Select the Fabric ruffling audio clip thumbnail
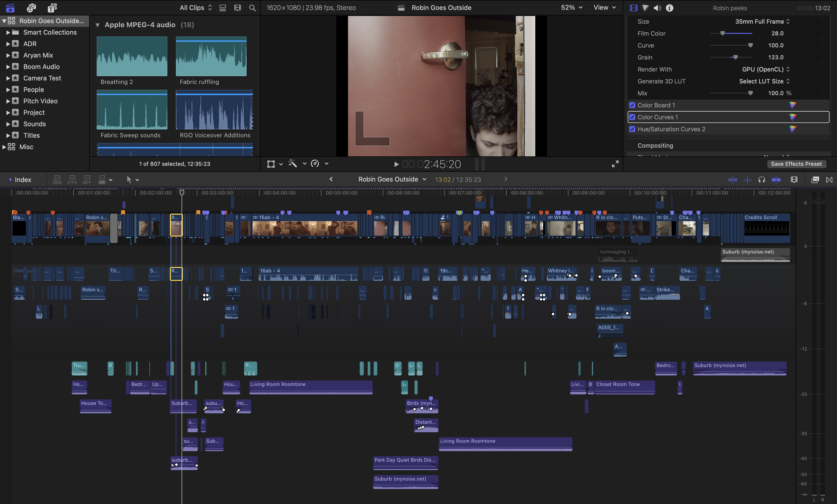Image resolution: width=837 pixels, height=504 pixels. point(211,57)
